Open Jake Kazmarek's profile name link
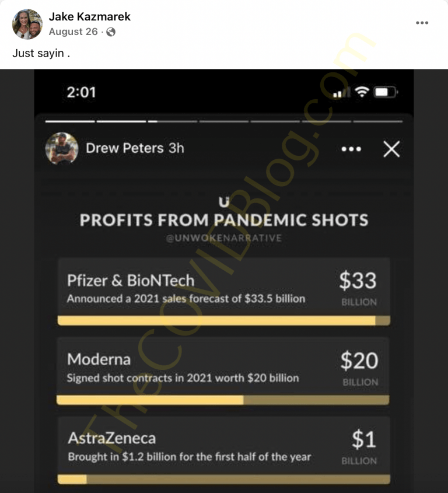The width and height of the screenshot is (448, 493). tap(90, 17)
